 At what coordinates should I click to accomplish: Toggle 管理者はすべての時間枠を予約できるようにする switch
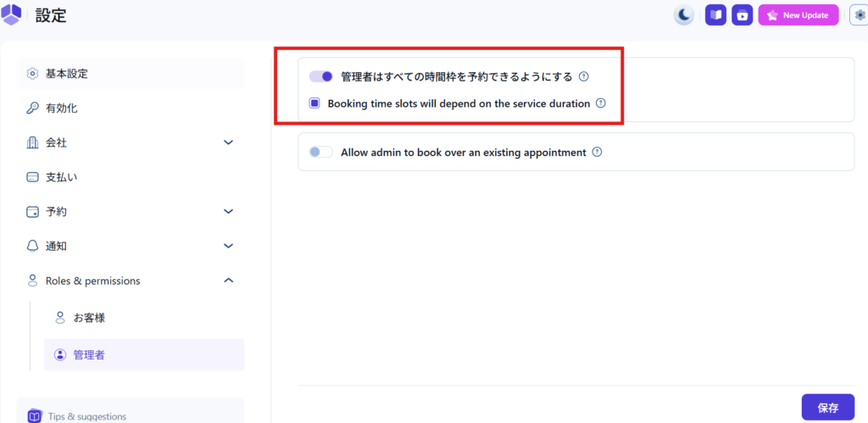[x=321, y=76]
